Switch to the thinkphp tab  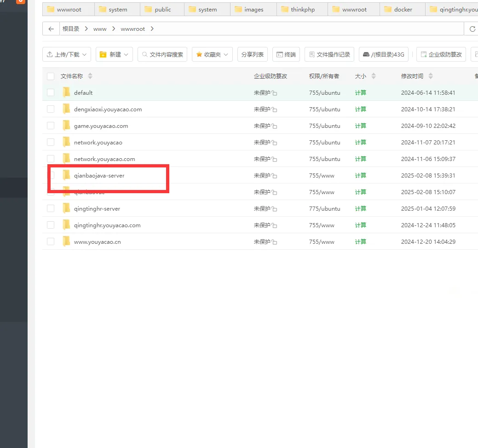(x=302, y=9)
